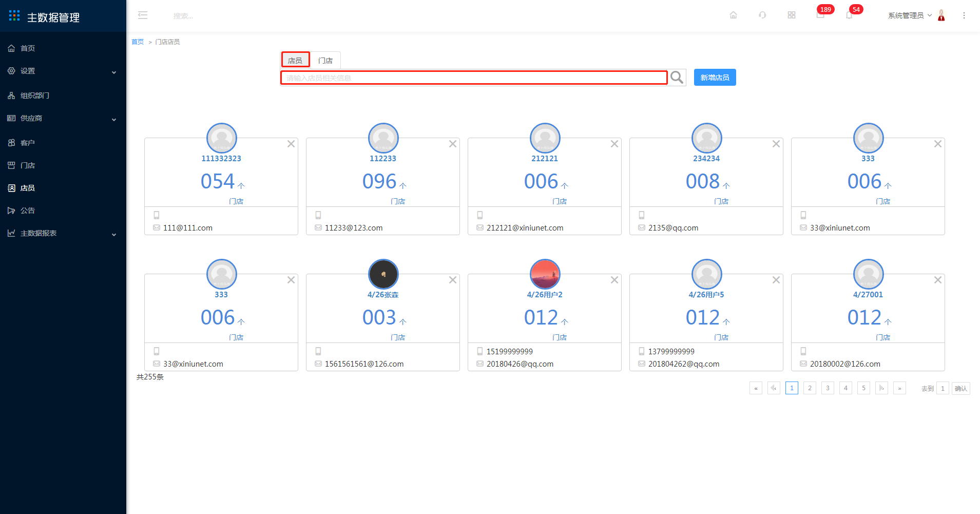This screenshot has width=980, height=514.
Task: Go to page 3 in pagination
Action: coord(828,388)
